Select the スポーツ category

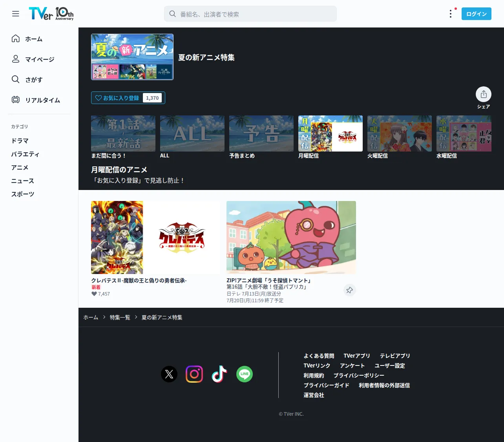point(22,194)
